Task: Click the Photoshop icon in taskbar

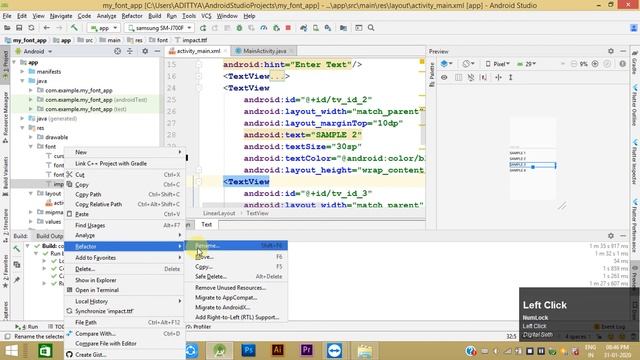Action: click(x=248, y=350)
